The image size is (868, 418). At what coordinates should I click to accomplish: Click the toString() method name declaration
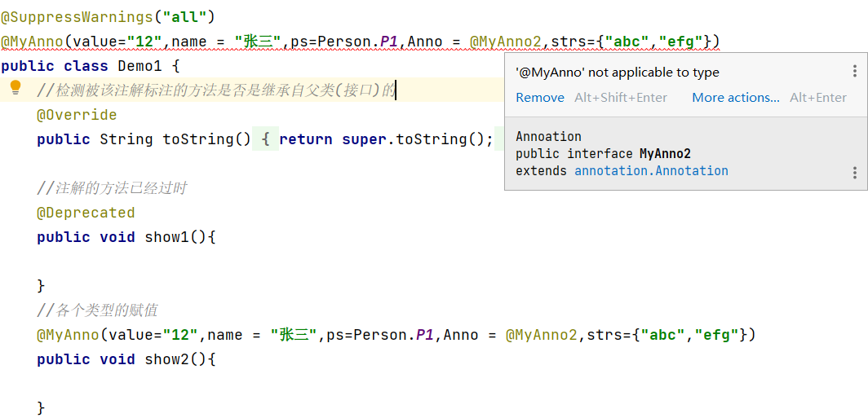pos(206,139)
